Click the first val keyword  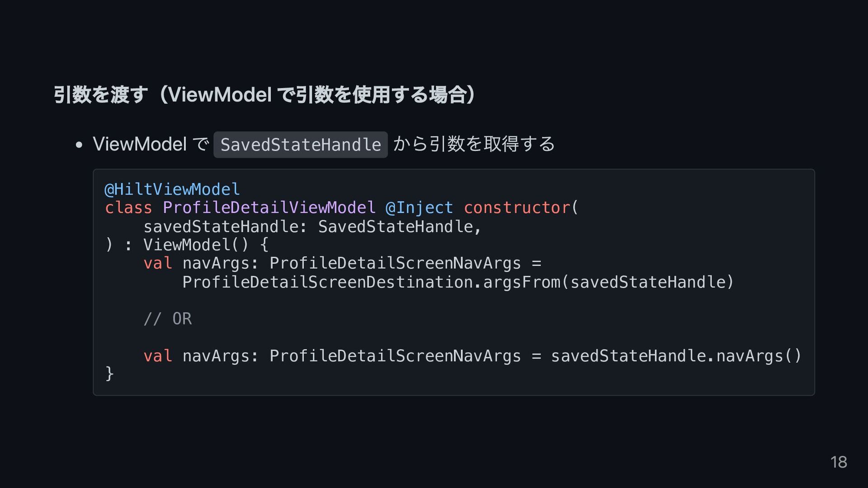[x=158, y=263]
